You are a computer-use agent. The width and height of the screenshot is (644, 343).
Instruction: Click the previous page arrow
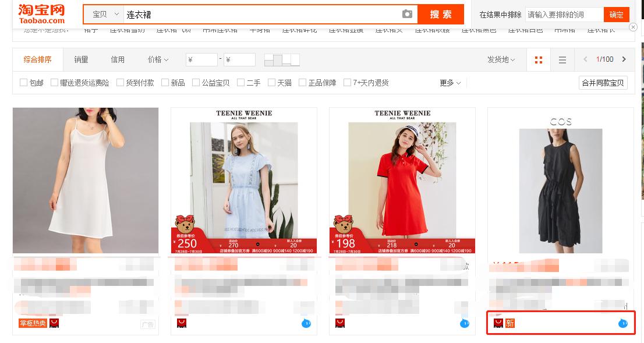tap(585, 59)
